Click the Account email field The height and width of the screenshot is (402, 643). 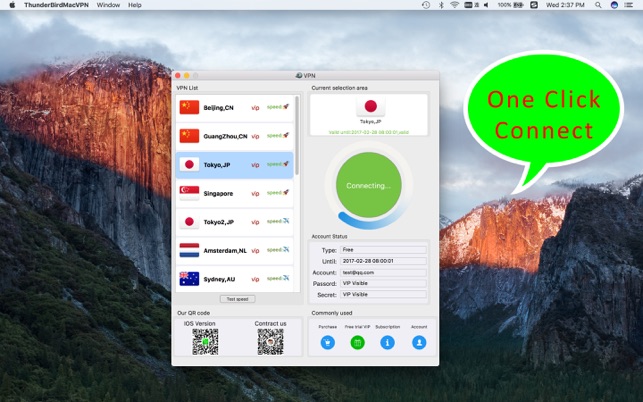[x=383, y=272]
